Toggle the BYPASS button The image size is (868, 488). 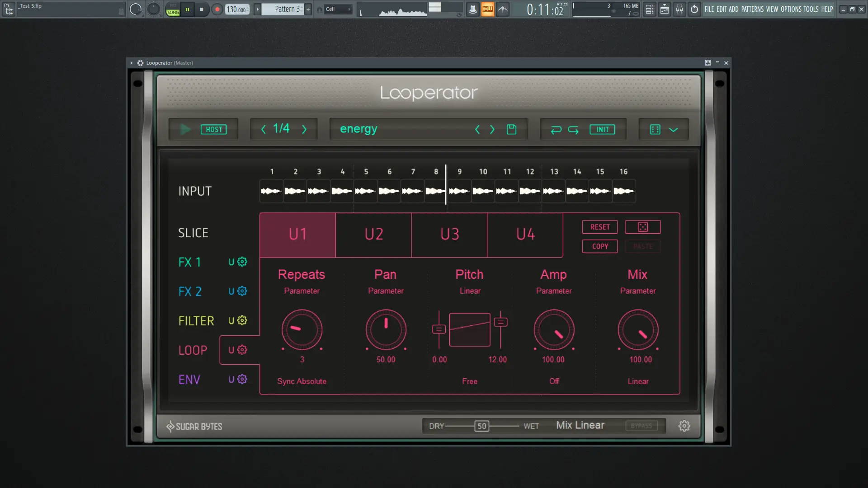pyautogui.click(x=641, y=426)
